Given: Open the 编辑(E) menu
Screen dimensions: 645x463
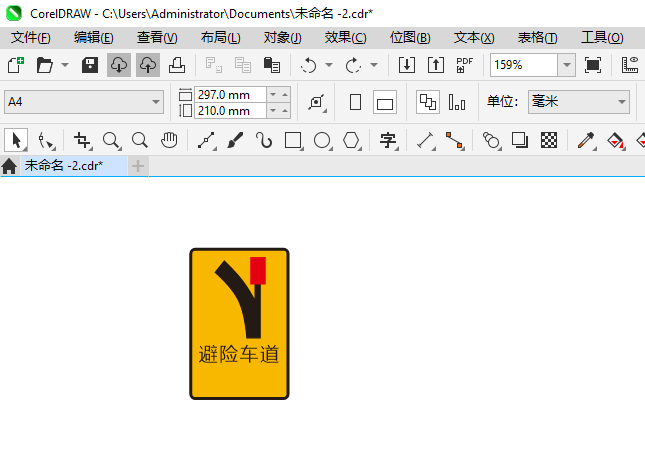Looking at the screenshot, I should coord(94,38).
